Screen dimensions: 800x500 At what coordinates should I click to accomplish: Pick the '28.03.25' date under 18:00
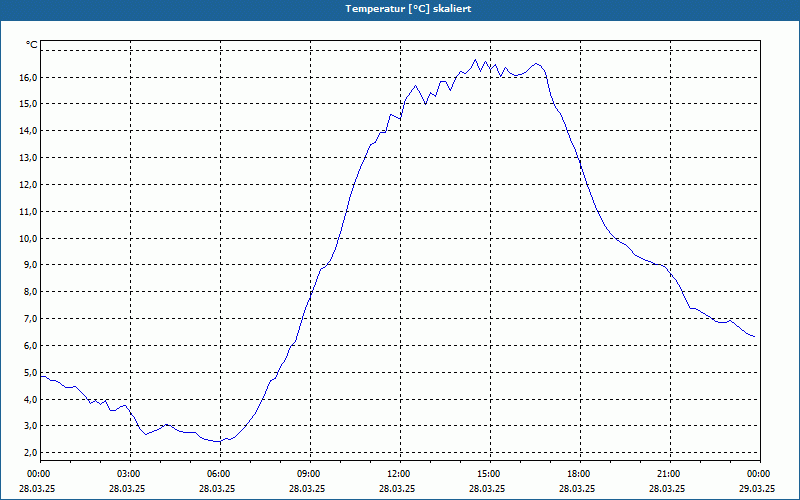click(x=577, y=488)
